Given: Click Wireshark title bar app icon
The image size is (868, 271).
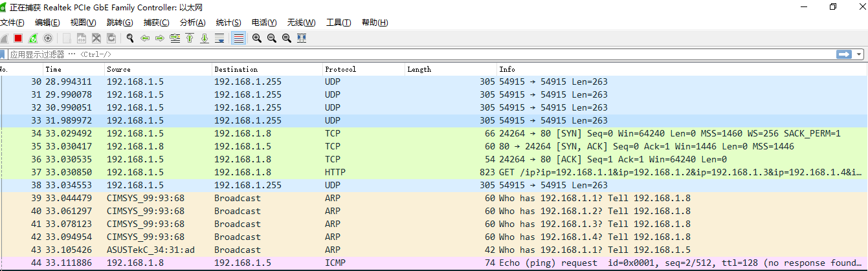Looking at the screenshot, I should (3, 6).
